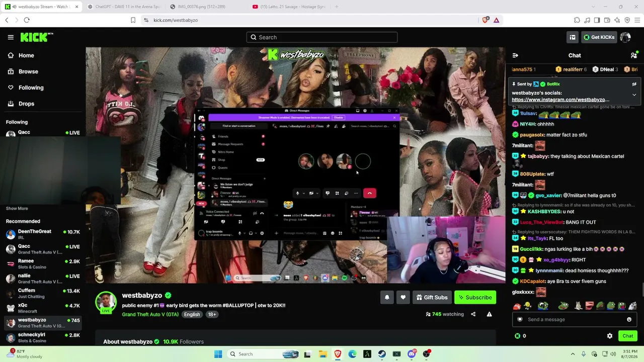Open Discord from the taskbar
The image size is (644, 362).
point(412,354)
